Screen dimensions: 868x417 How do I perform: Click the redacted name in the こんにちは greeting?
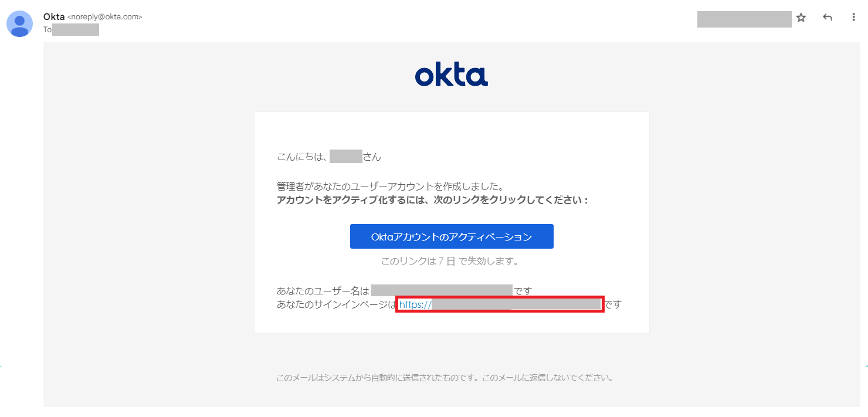pos(346,157)
